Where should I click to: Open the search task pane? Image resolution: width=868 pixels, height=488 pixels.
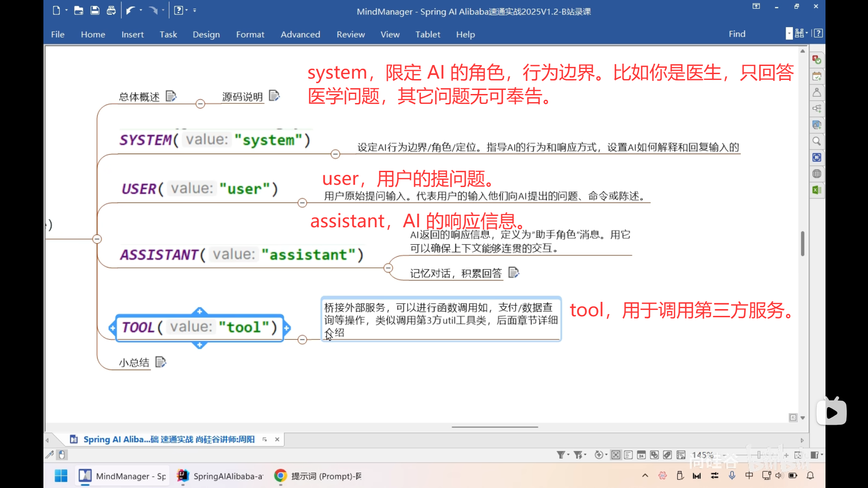tap(816, 141)
